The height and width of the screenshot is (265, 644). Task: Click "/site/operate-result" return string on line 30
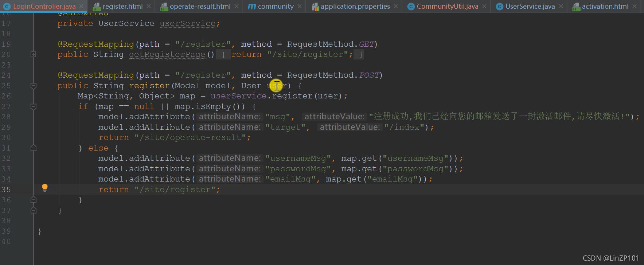point(190,137)
